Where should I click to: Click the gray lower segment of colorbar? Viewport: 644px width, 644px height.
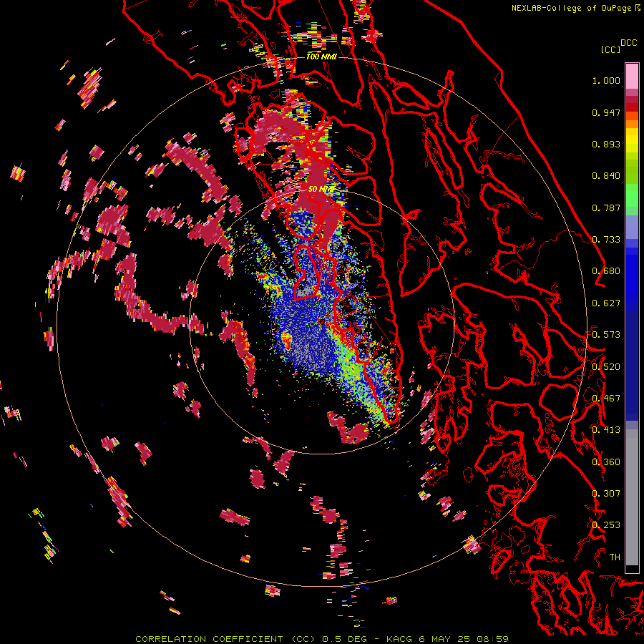coord(632,497)
